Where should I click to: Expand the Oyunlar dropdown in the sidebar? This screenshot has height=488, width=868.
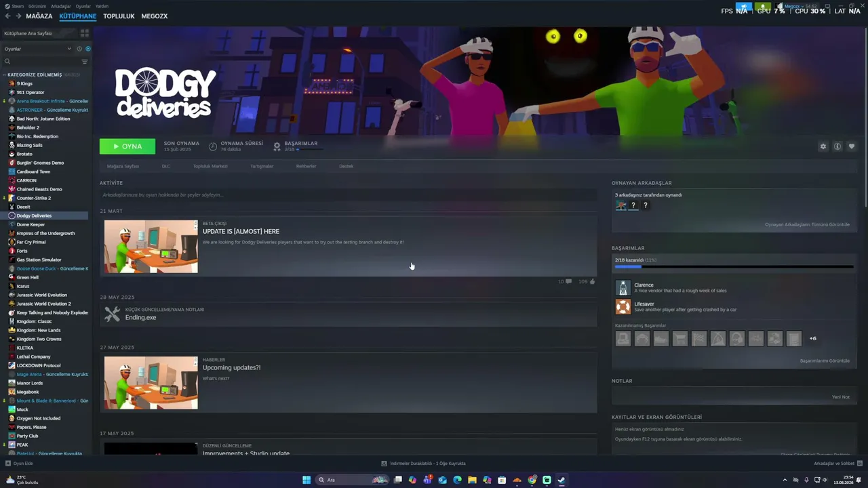pos(37,49)
